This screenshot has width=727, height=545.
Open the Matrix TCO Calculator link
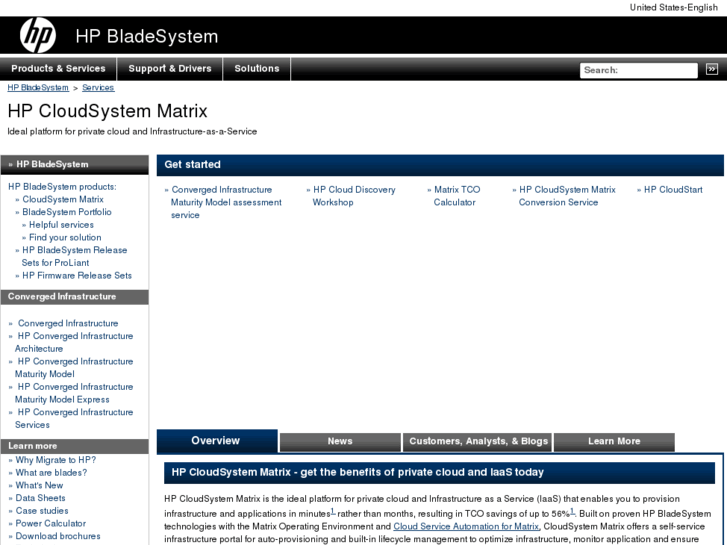pos(455,196)
